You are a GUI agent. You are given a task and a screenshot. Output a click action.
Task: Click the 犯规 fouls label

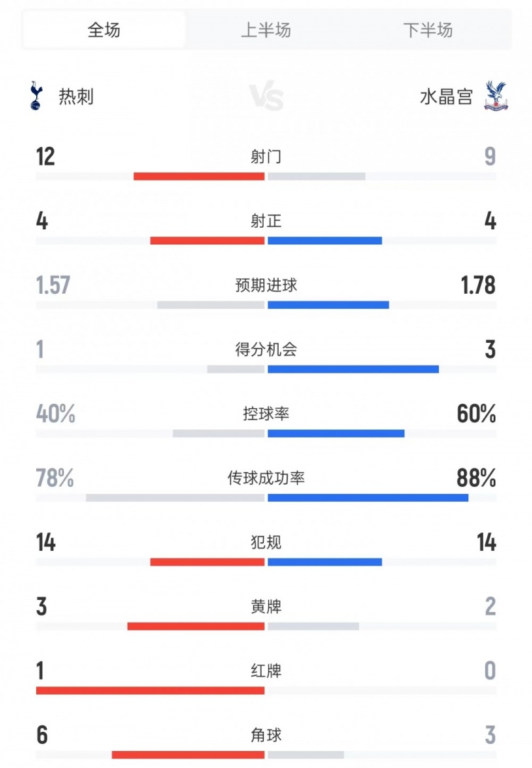tap(266, 542)
